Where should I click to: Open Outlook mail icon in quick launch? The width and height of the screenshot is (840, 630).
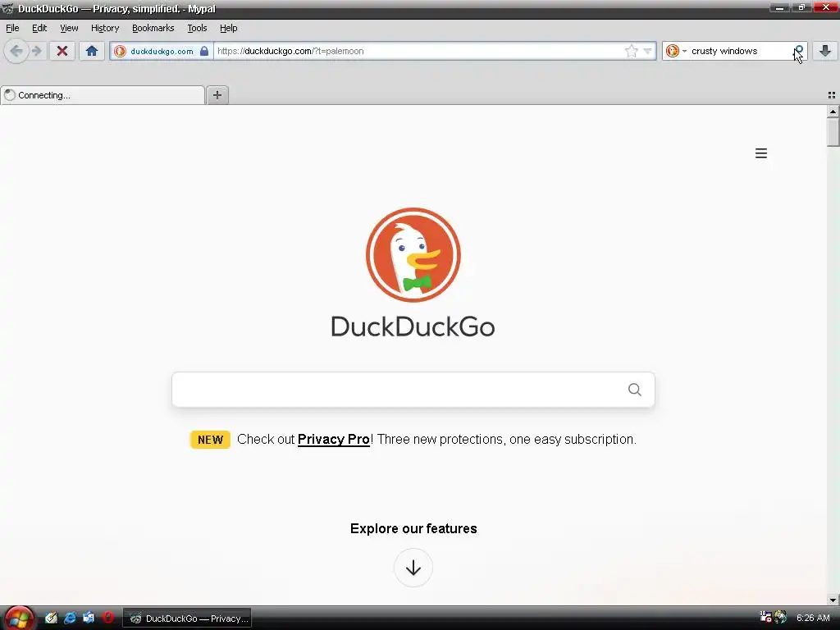(x=89, y=618)
